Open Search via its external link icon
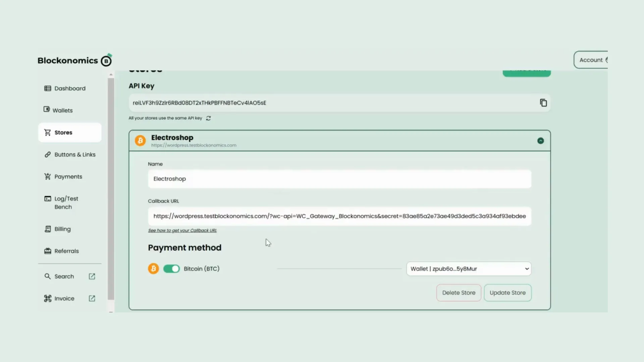The image size is (644, 362). click(x=92, y=276)
